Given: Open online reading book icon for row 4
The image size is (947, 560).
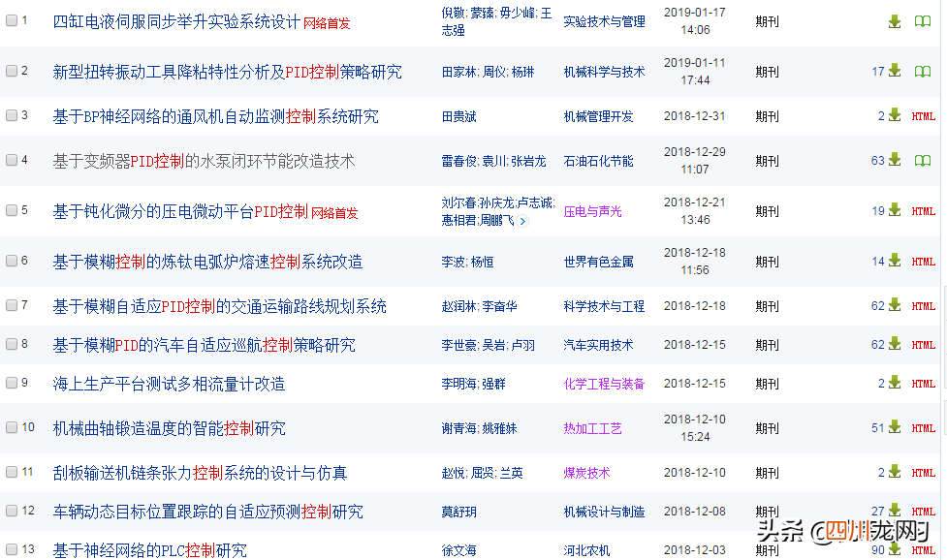Looking at the screenshot, I should pyautogui.click(x=922, y=161).
